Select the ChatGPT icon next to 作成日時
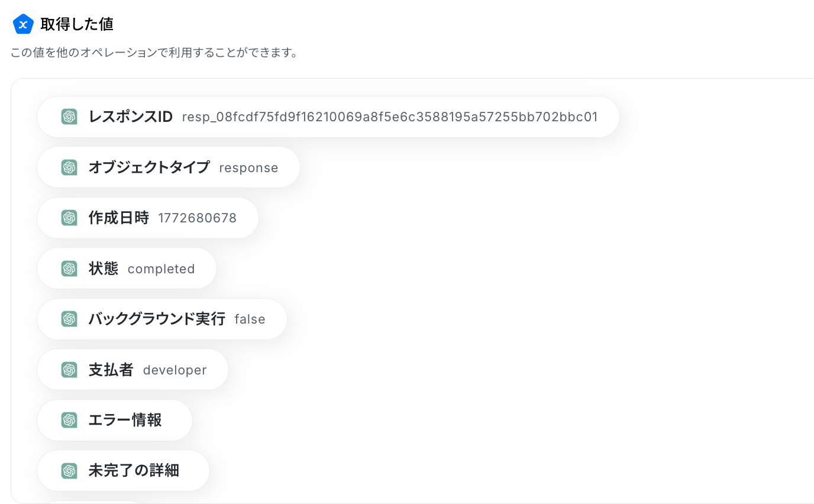Screen dimensions: 814x504 tap(69, 218)
